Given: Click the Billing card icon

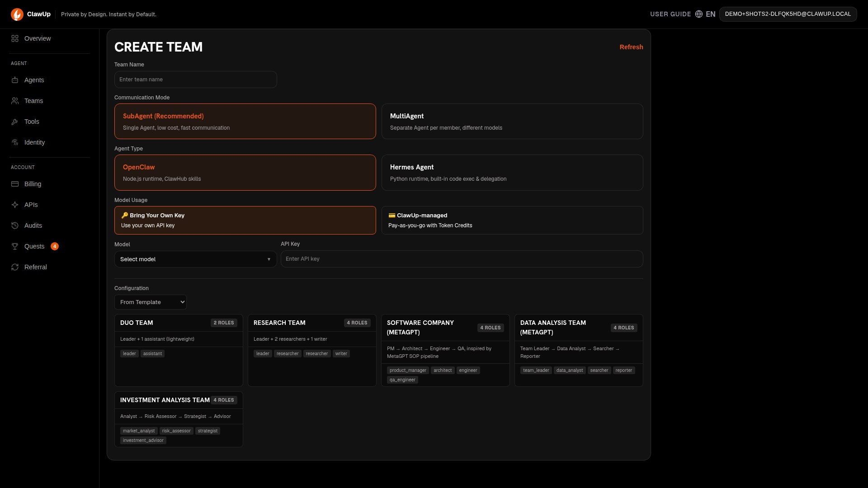Looking at the screenshot, I should [x=15, y=184].
